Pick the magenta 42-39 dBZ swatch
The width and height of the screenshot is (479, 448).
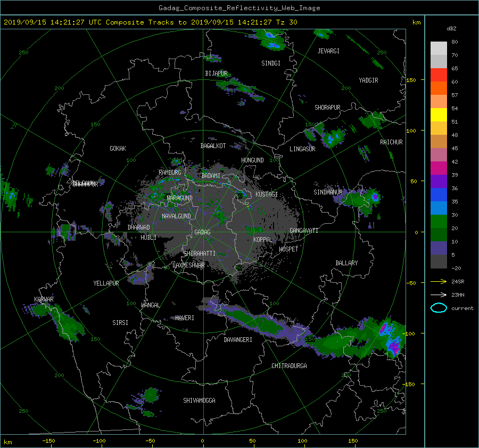click(439, 168)
